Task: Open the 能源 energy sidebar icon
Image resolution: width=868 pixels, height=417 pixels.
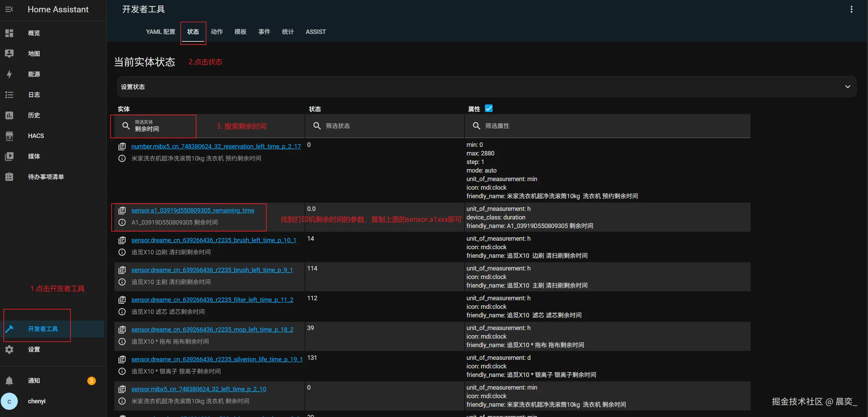Action: click(x=9, y=74)
